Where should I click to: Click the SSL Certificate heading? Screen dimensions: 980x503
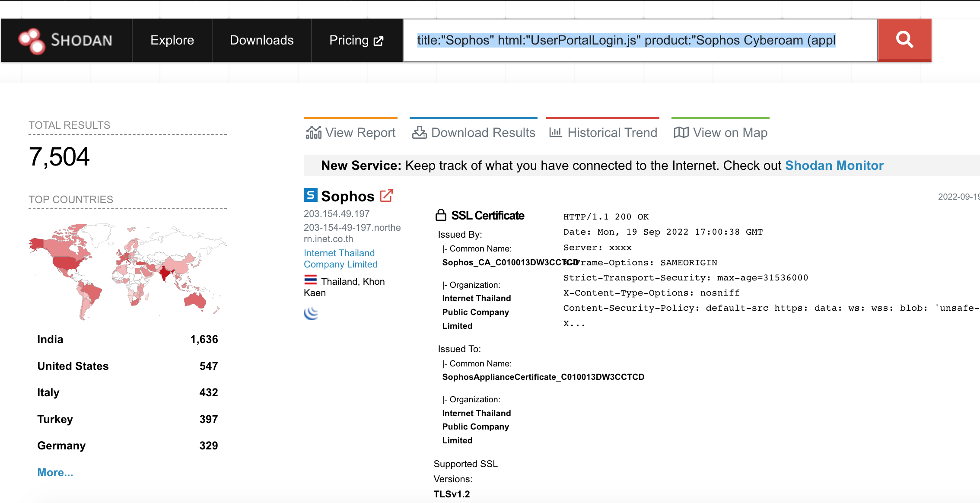coord(488,215)
